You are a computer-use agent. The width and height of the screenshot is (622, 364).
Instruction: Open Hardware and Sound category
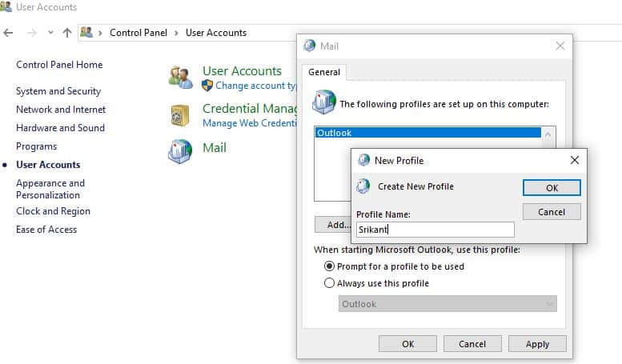coord(60,128)
